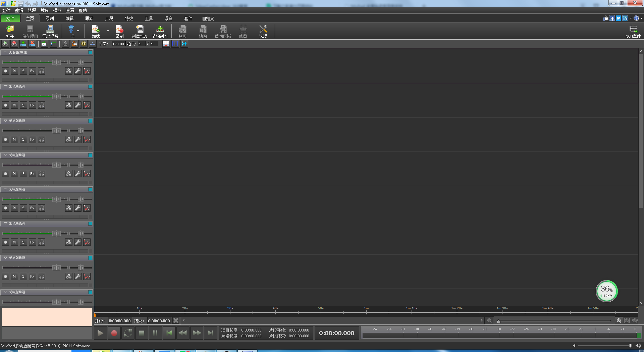Viewport: 644px width, 352px height.
Task: Open the 轨道 menu in the menu bar
Action: [x=32, y=10]
